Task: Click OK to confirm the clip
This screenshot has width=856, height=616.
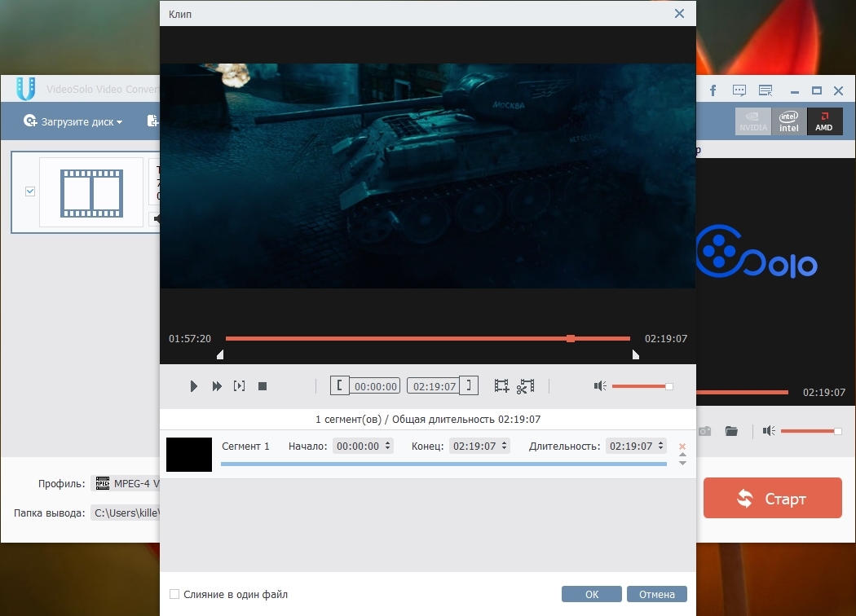Action: click(592, 595)
